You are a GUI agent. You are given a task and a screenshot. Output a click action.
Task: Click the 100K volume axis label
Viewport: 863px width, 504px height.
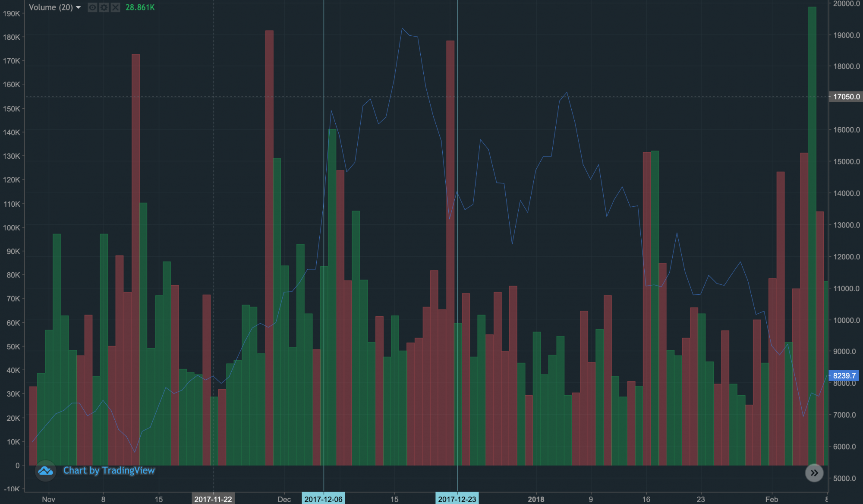click(12, 227)
